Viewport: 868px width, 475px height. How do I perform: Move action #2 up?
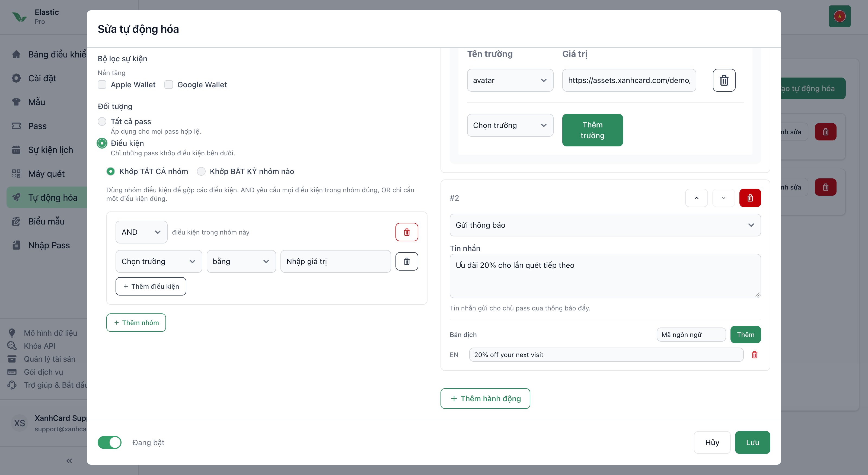[x=696, y=198]
